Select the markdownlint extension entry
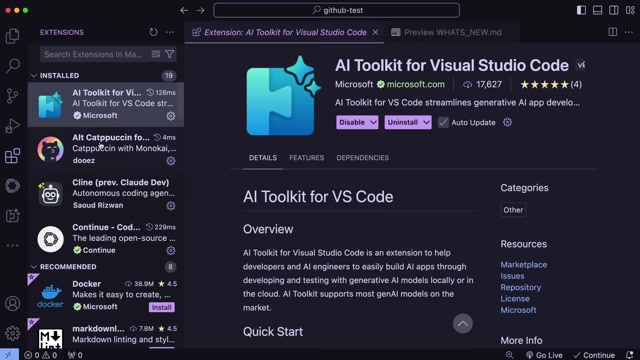The width and height of the screenshot is (640, 360). (106, 334)
